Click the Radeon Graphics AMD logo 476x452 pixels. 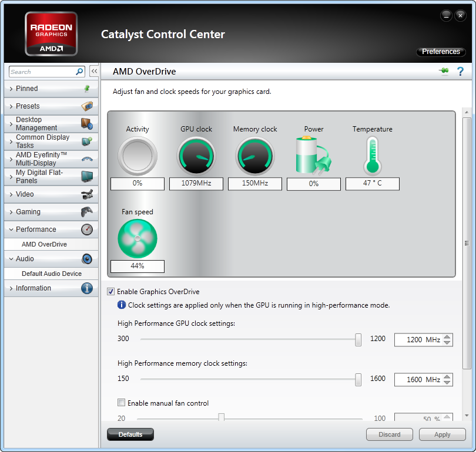tap(51, 33)
